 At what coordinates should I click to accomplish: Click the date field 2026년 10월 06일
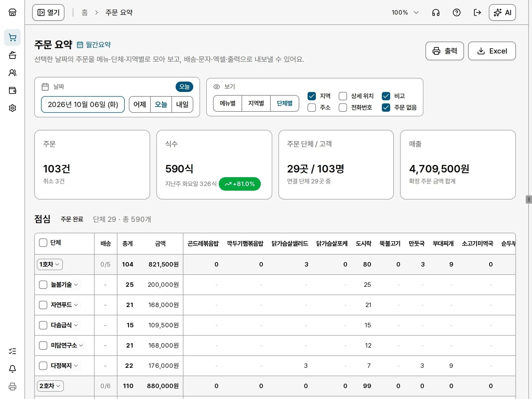pyautogui.click(x=83, y=104)
